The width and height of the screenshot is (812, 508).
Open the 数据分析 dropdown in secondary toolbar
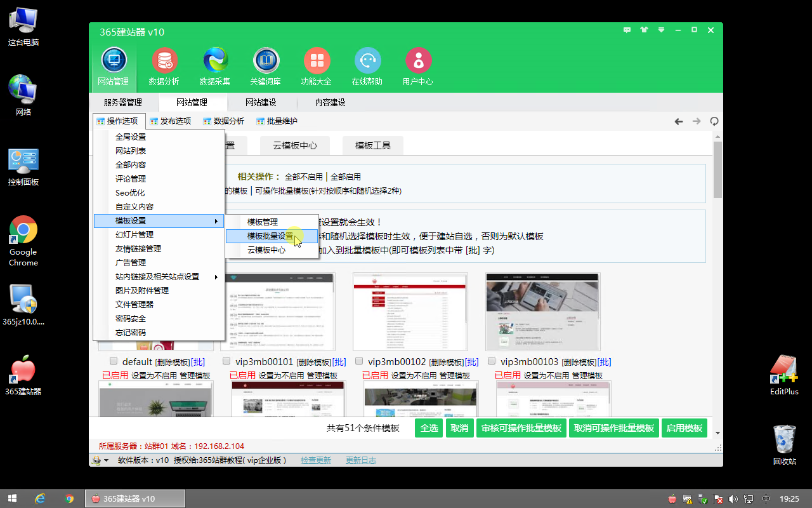[224, 121]
